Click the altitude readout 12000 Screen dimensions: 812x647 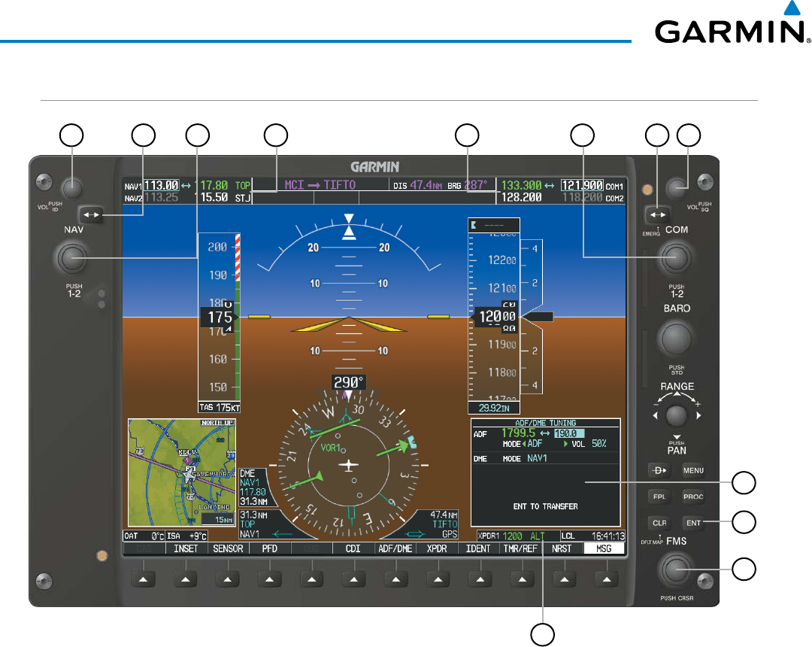coord(497,317)
